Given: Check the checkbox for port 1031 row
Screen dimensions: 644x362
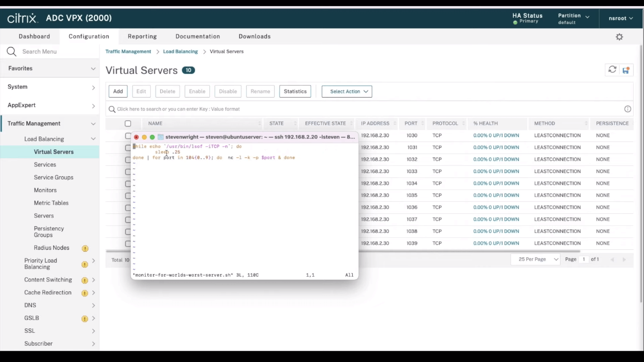Looking at the screenshot, I should pos(127,148).
